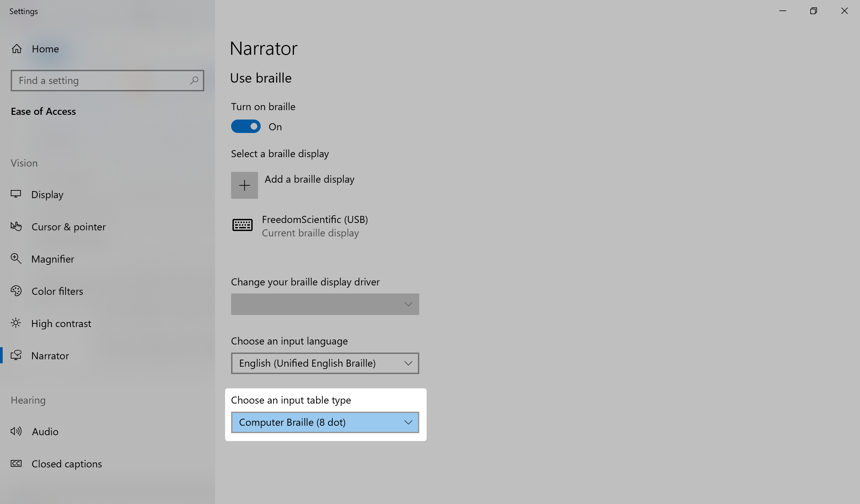Click the Cursor & pointer icon
The width and height of the screenshot is (860, 504).
click(16, 226)
